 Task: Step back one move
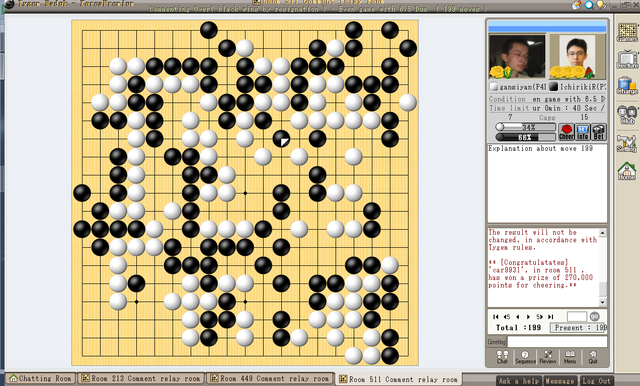pyautogui.click(x=518, y=317)
